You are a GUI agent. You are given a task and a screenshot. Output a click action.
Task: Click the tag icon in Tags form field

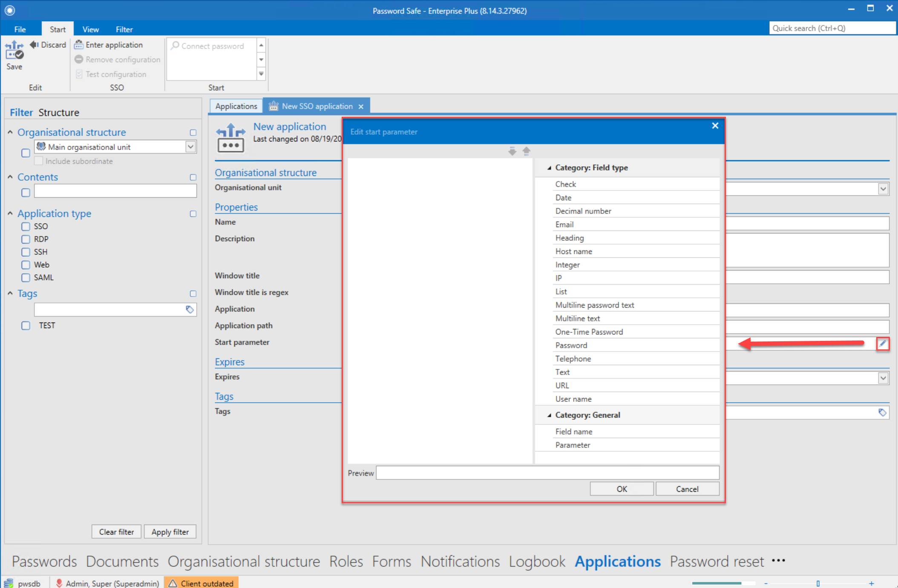click(882, 412)
